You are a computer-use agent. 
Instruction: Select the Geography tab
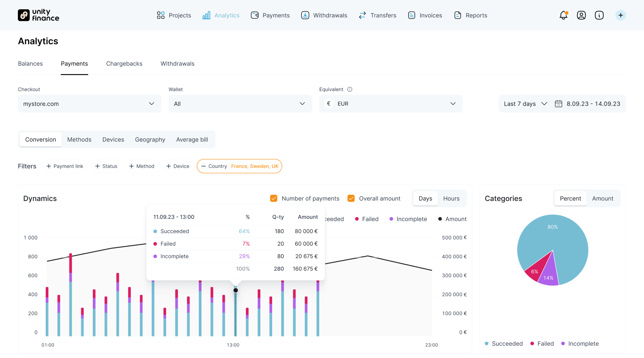click(150, 139)
